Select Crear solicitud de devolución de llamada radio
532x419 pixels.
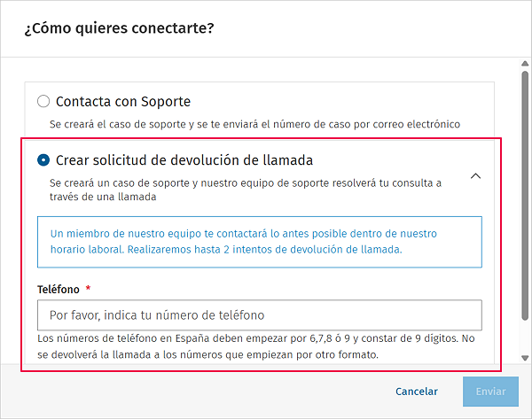pyautogui.click(x=43, y=160)
